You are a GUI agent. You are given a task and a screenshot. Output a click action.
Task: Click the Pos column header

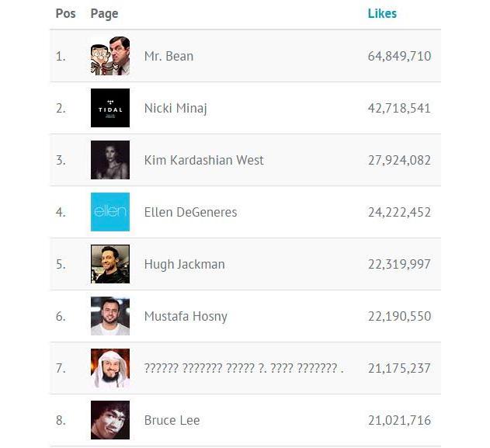pyautogui.click(x=66, y=13)
